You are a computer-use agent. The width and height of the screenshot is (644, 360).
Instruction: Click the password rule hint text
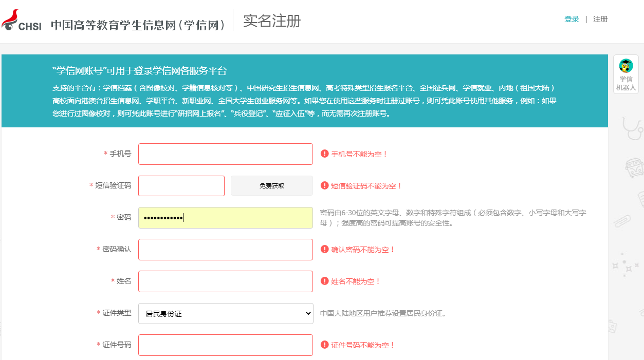coord(453,218)
